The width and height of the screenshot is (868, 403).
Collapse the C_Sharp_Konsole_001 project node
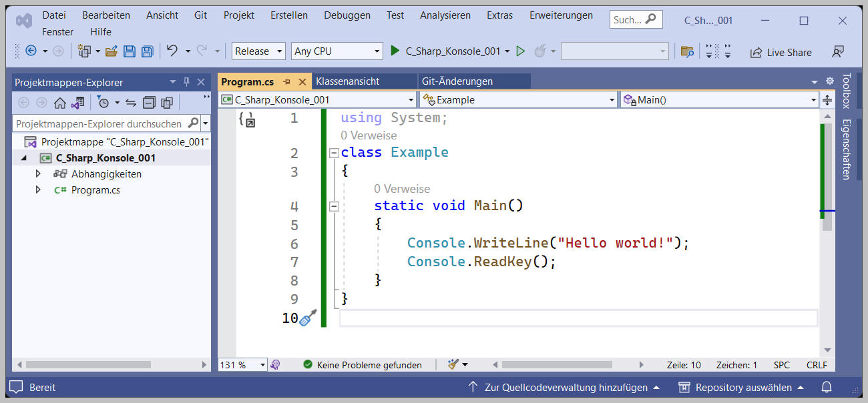25,158
